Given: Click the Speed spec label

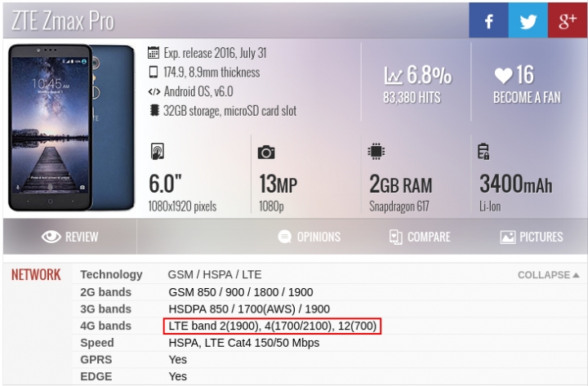Looking at the screenshot, I should pyautogui.click(x=96, y=343).
